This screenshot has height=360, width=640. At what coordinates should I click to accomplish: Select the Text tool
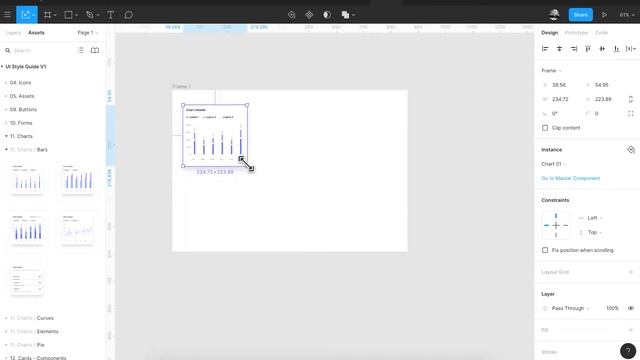[x=110, y=15]
